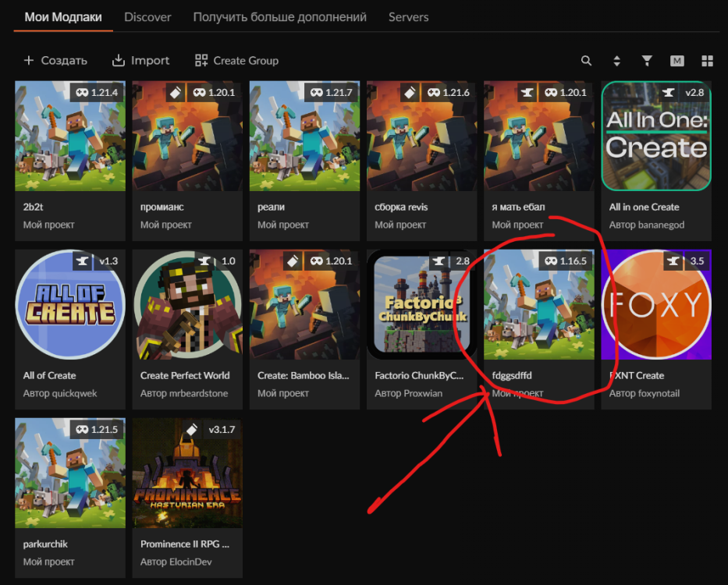The height and width of the screenshot is (585, 728).
Task: Click the title text All in one Create
Action: tap(644, 207)
